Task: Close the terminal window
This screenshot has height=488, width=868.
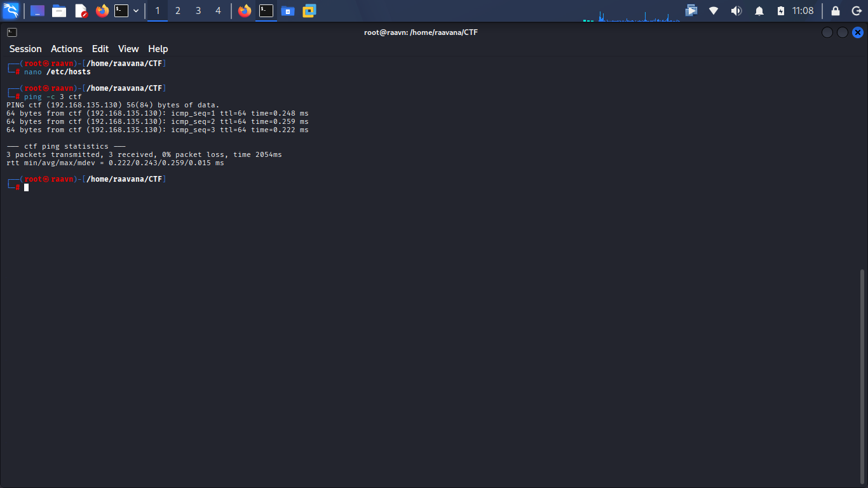Action: click(x=858, y=32)
